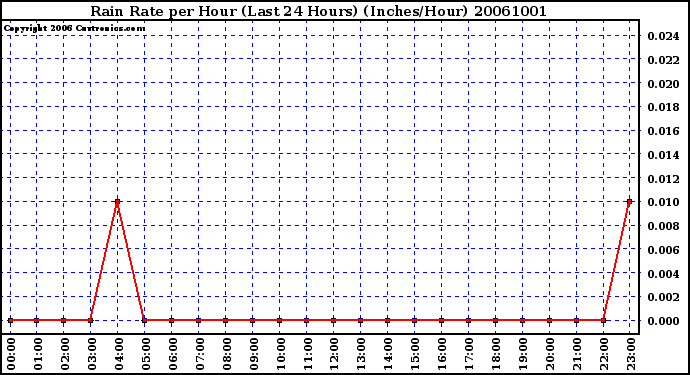Click the 08:00 x-axis time label
The image size is (690, 375).
tap(227, 354)
